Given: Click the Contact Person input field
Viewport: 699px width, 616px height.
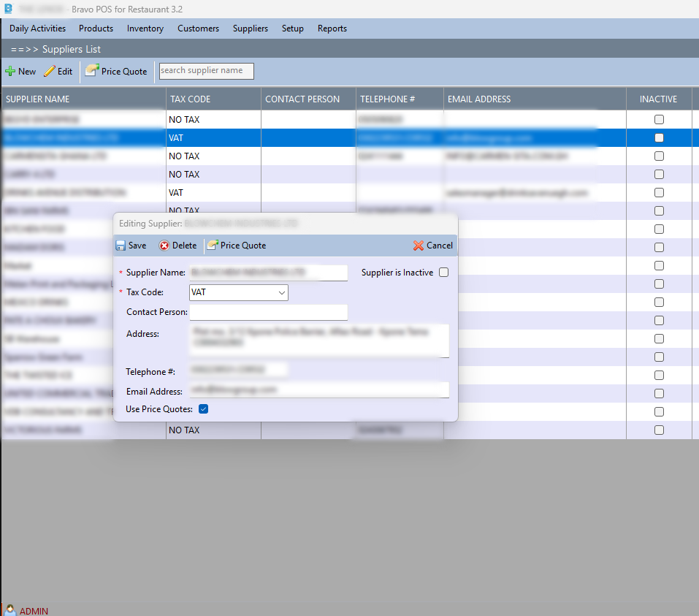Looking at the screenshot, I should 268,312.
